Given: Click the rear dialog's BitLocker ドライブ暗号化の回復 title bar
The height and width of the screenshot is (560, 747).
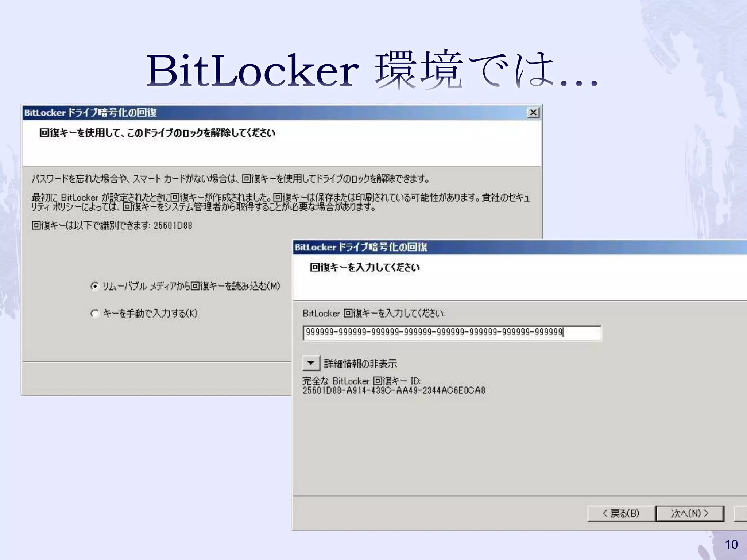Looking at the screenshot, I should coord(281,113).
